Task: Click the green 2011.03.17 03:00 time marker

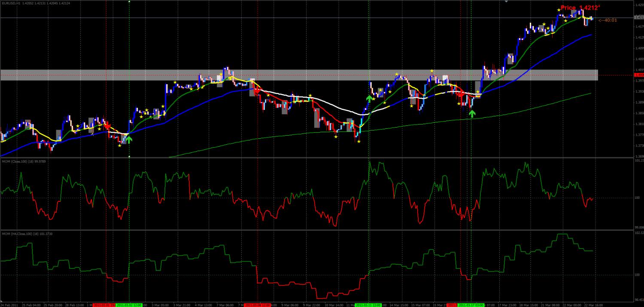Action: point(471,305)
